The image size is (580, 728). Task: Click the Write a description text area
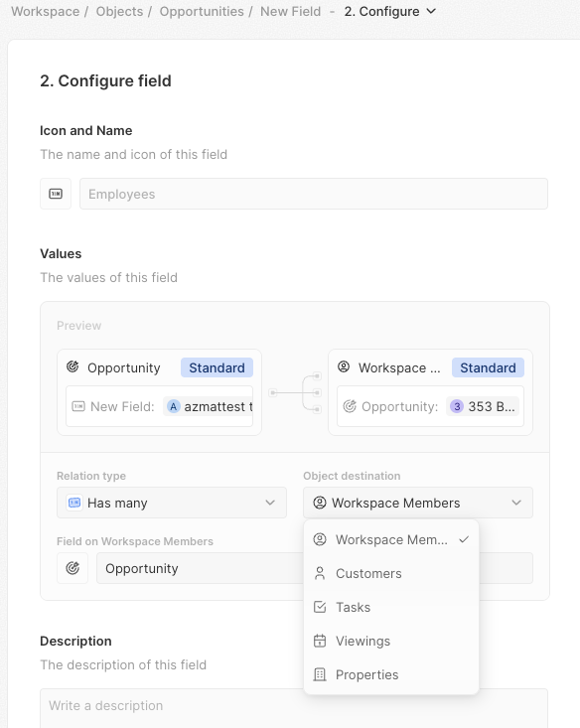click(x=294, y=708)
